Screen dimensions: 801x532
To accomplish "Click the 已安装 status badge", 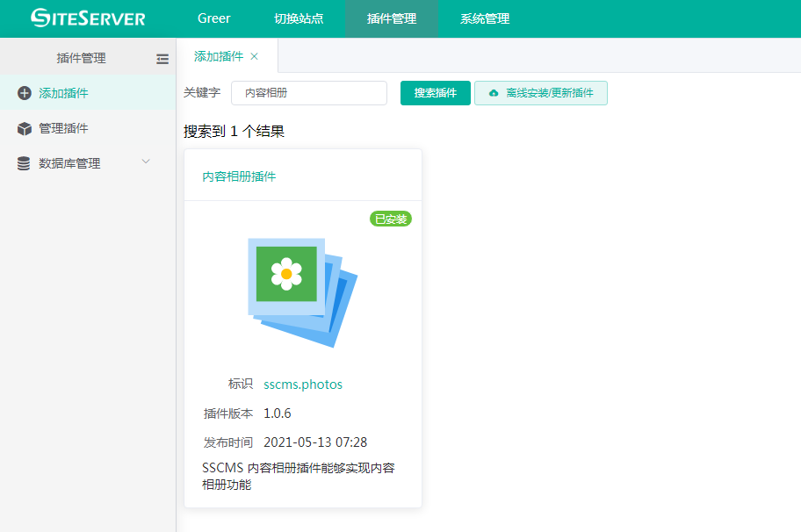I will (x=391, y=219).
